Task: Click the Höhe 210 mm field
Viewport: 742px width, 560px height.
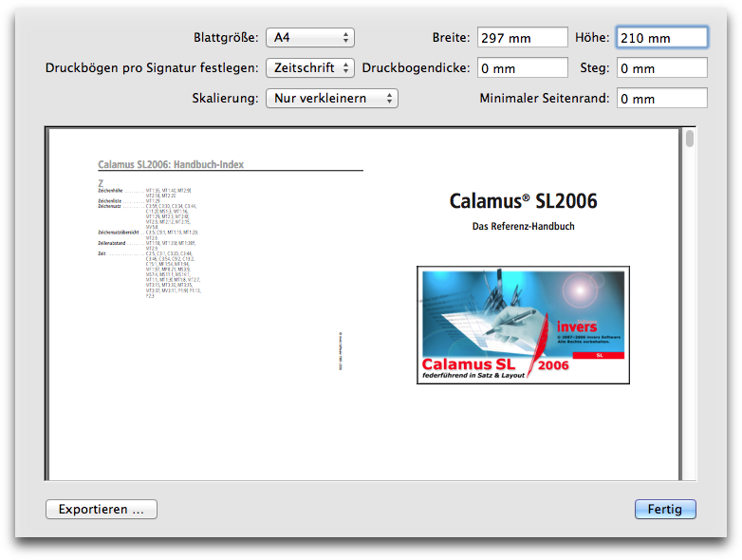Action: click(x=662, y=37)
